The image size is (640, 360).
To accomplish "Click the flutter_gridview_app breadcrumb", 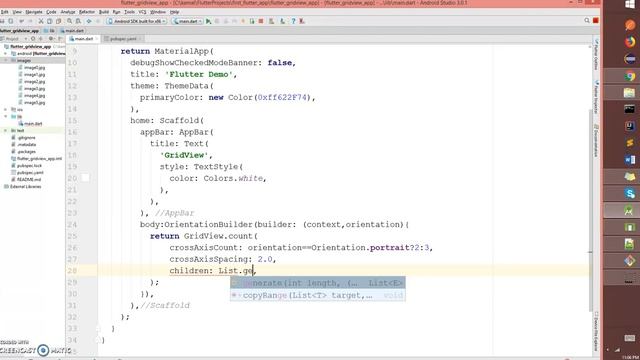I will point(19,31).
